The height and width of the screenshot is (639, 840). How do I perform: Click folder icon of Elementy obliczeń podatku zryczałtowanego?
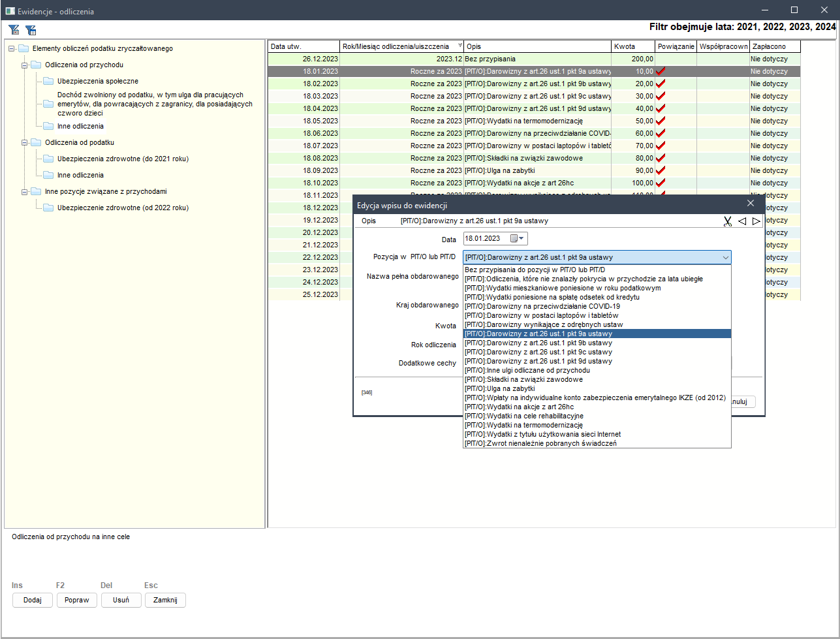[23, 48]
